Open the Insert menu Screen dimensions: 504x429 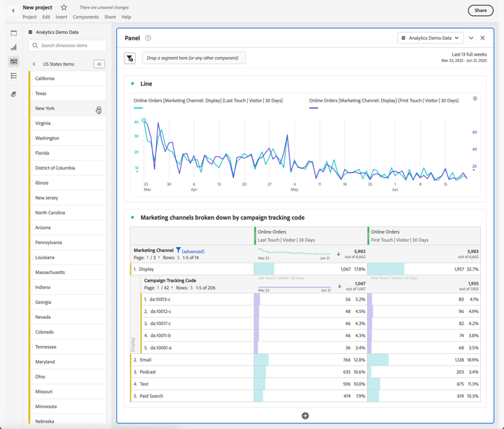[61, 17]
